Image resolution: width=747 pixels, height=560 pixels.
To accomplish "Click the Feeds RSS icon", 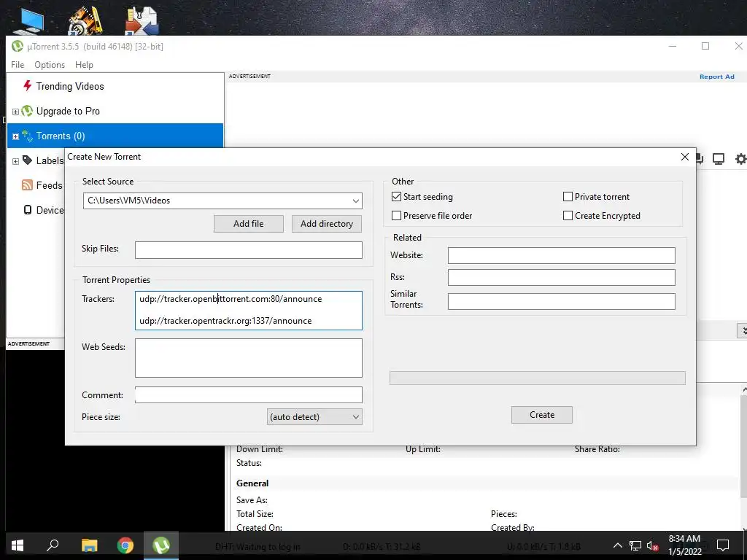I will pos(27,185).
